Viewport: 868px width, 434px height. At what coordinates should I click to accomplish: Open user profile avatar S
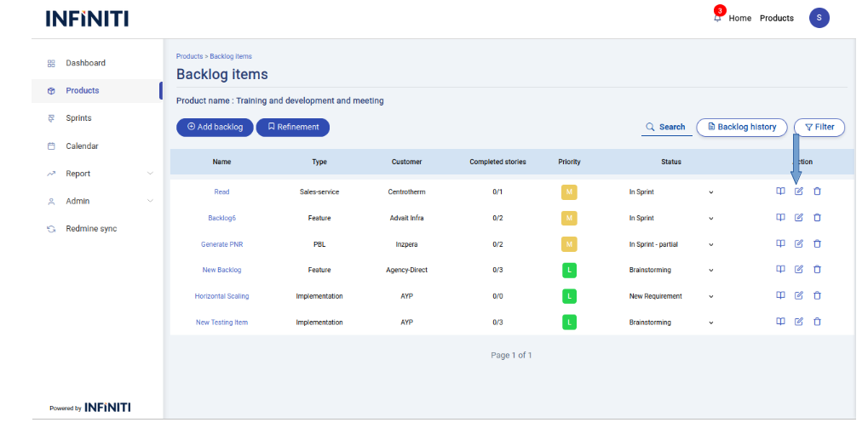(819, 18)
